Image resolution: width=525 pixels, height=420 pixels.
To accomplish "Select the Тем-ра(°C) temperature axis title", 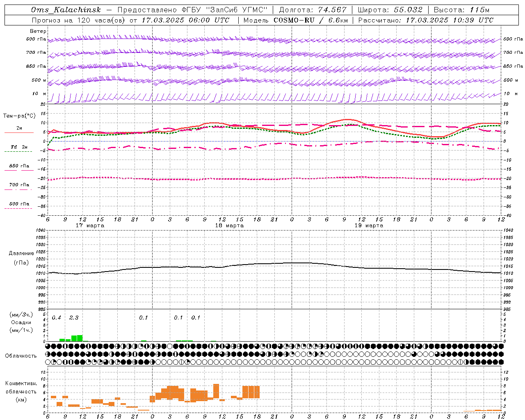I will (x=19, y=116).
